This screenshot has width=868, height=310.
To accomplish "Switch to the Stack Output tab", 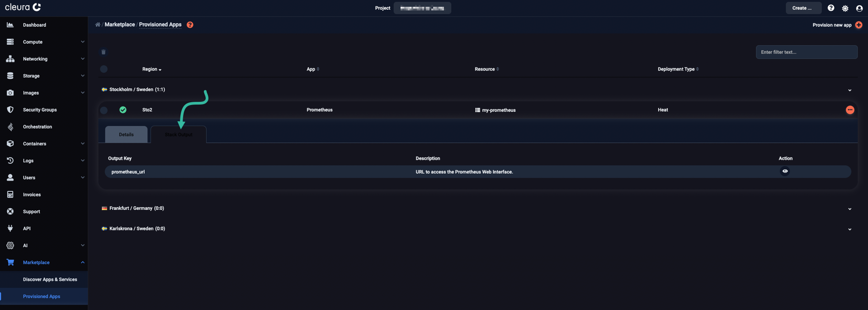I will click(x=179, y=134).
